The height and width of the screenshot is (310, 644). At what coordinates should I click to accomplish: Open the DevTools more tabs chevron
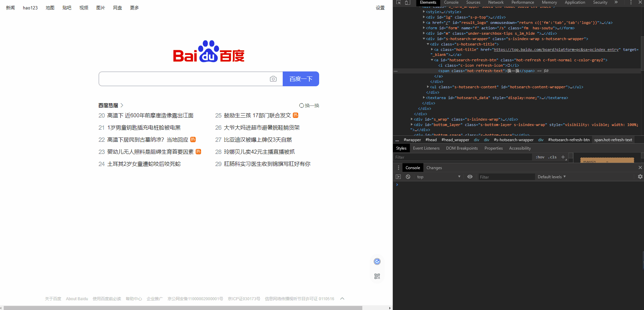(x=616, y=2)
